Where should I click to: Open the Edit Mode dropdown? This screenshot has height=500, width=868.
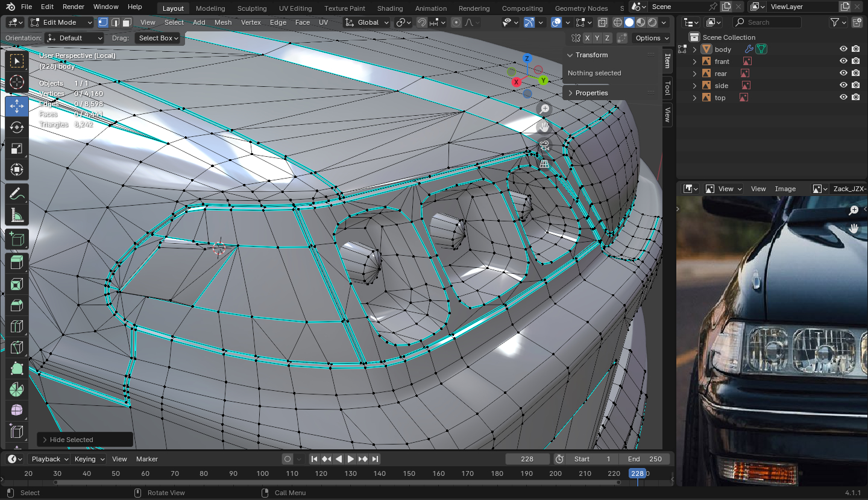tap(61, 22)
